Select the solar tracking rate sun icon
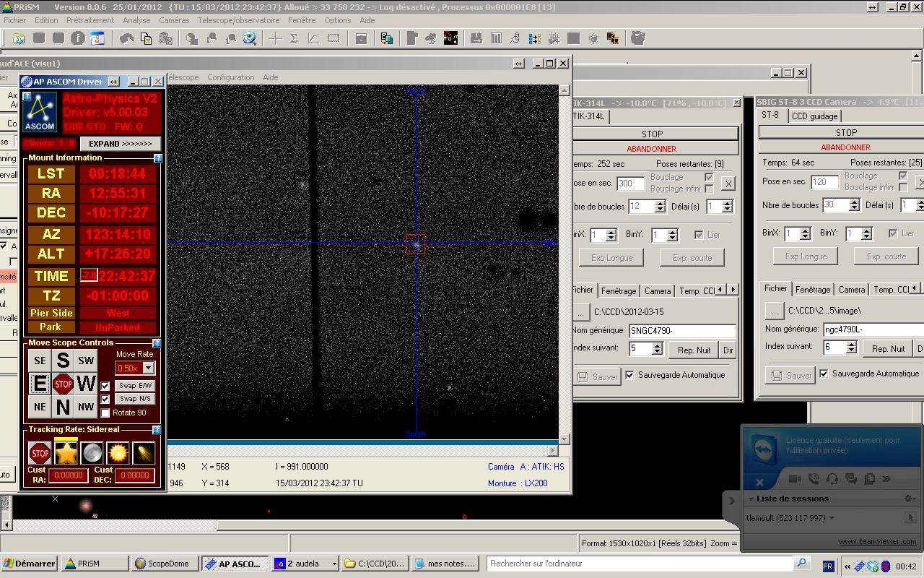924x578 pixels. click(x=118, y=453)
